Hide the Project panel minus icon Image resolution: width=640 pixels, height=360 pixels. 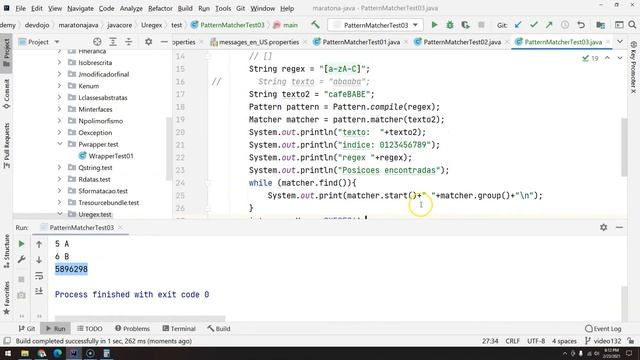point(164,42)
